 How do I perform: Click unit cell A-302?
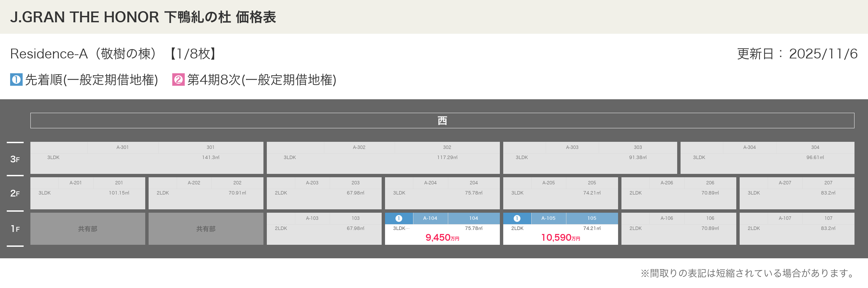[x=383, y=158]
